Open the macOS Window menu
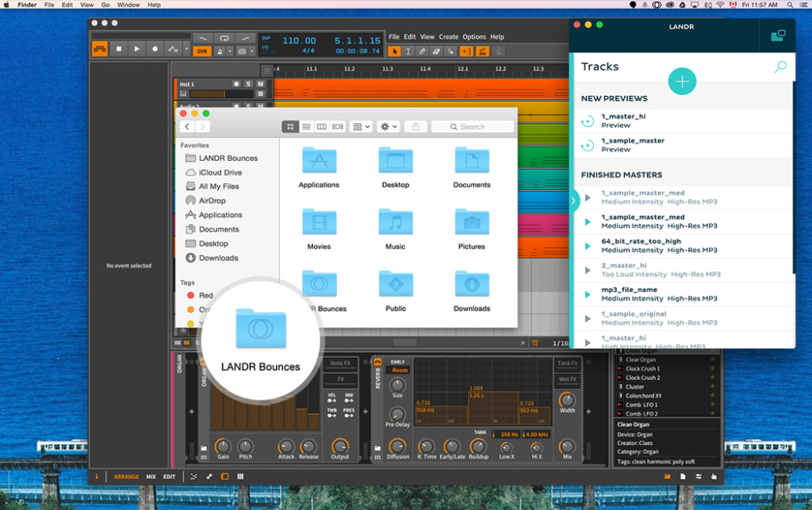The height and width of the screenshot is (510, 812). coord(128,5)
